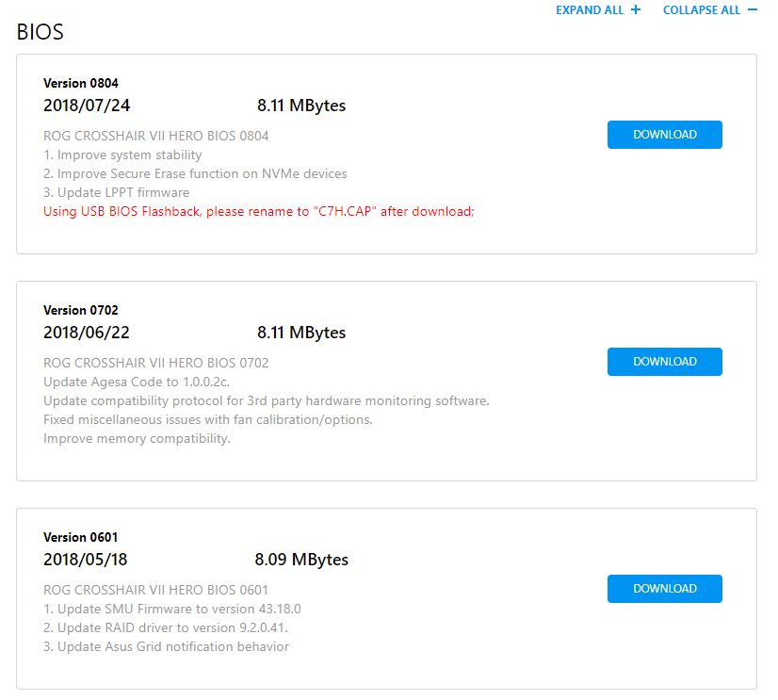Click 'Update Agesa Code to 1.0.0.2c.' line
778x700 pixels.
(x=137, y=382)
